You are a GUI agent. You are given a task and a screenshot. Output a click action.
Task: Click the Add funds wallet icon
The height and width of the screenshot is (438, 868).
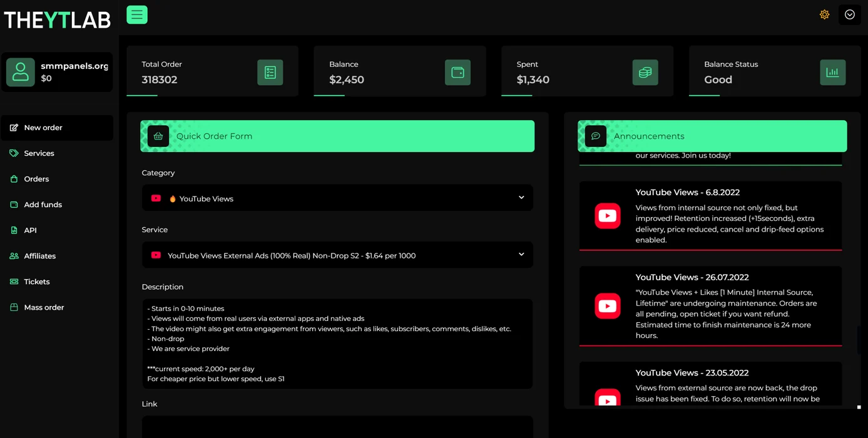(14, 205)
